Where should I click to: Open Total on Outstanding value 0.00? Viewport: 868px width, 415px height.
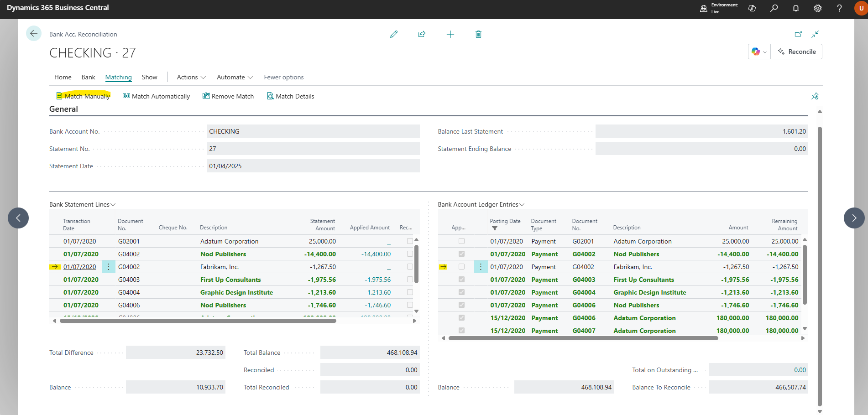(x=800, y=370)
